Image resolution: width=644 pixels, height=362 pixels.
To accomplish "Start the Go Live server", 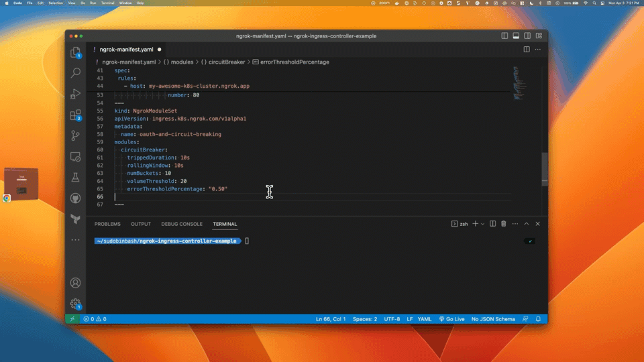I will [x=451, y=319].
